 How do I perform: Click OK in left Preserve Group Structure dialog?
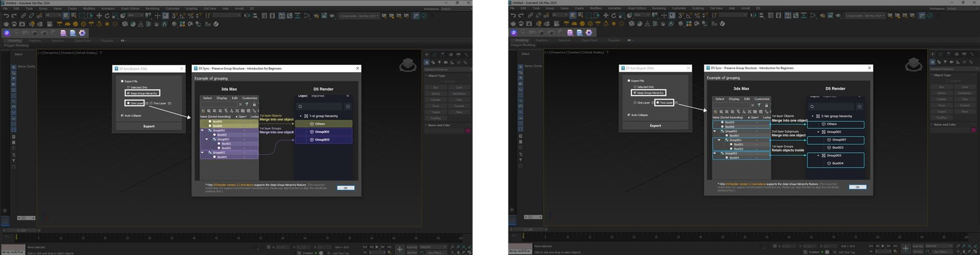coord(345,188)
